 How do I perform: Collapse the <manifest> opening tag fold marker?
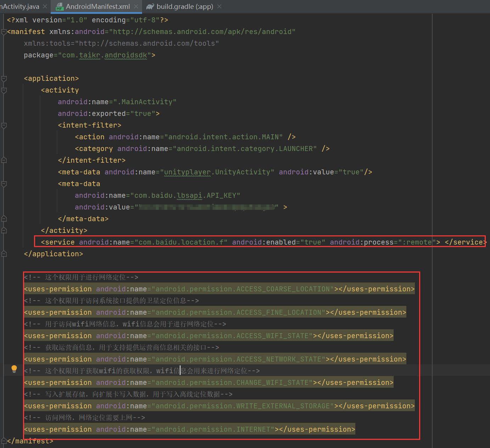(4, 32)
